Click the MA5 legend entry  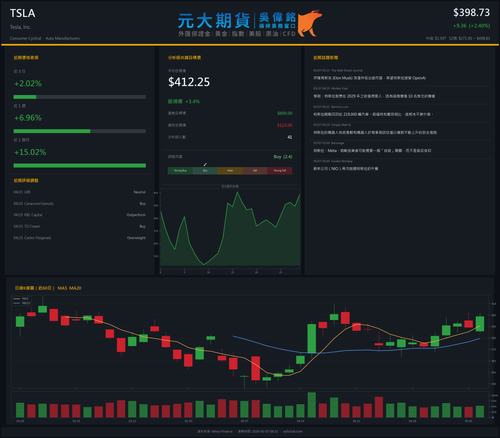click(22, 299)
